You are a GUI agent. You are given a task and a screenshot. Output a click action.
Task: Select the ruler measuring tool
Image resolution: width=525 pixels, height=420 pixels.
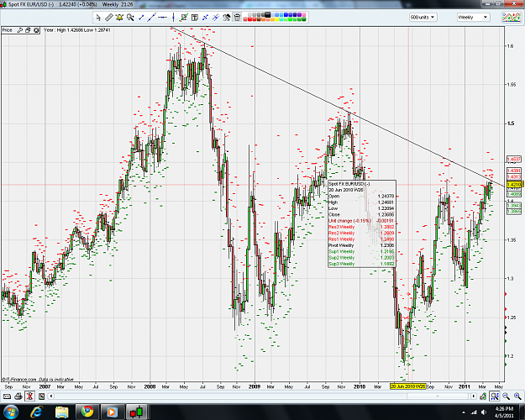click(109, 18)
